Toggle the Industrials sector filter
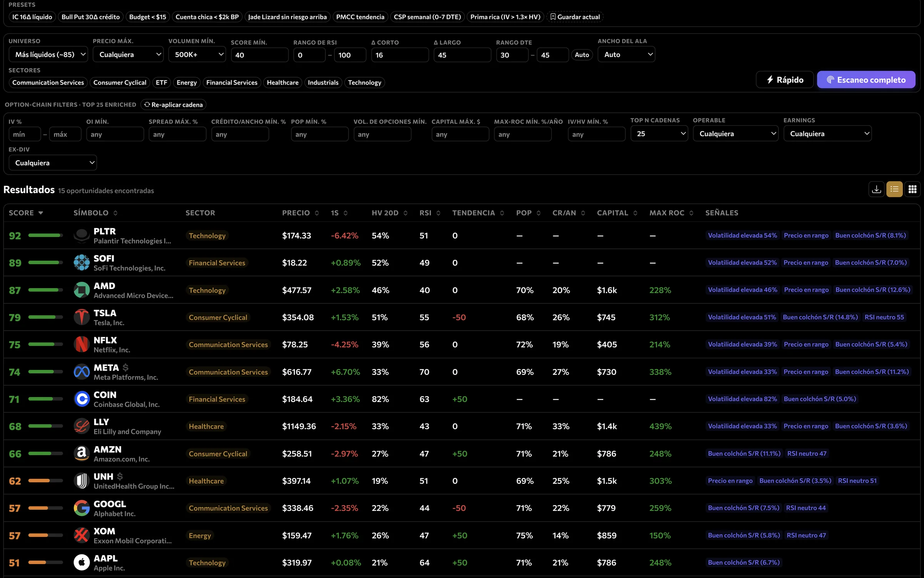The image size is (924, 578). [323, 82]
